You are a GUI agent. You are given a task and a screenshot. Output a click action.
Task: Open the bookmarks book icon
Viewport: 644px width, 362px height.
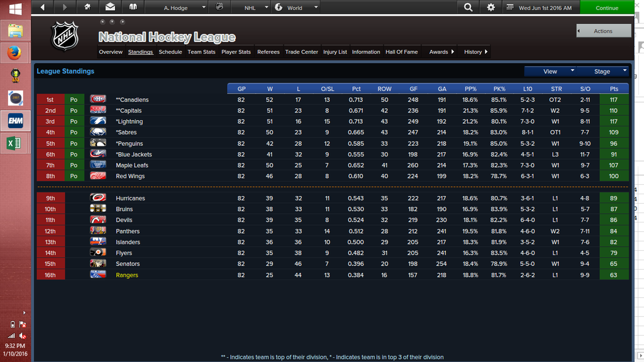click(133, 7)
